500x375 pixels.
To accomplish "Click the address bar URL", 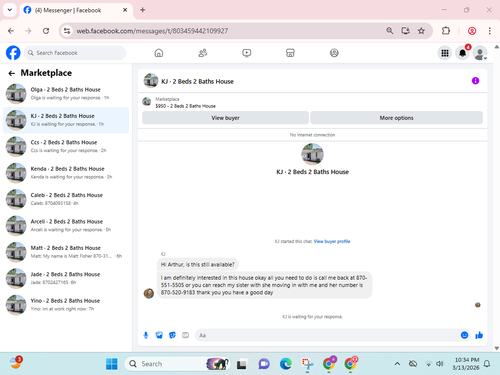I will [x=152, y=31].
